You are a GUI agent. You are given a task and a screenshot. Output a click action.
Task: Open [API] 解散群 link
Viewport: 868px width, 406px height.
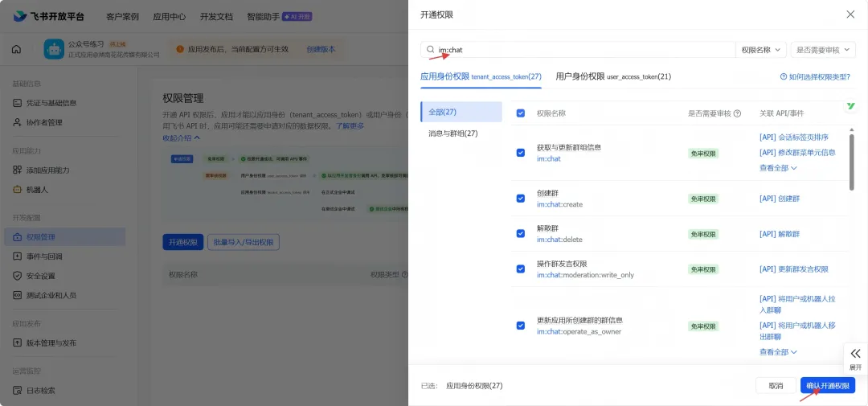(x=780, y=234)
